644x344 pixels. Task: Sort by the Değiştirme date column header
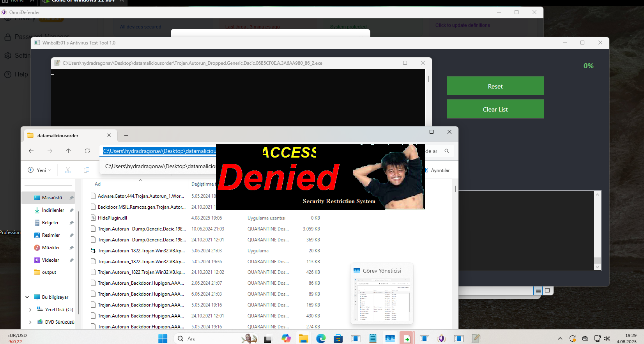click(203, 184)
